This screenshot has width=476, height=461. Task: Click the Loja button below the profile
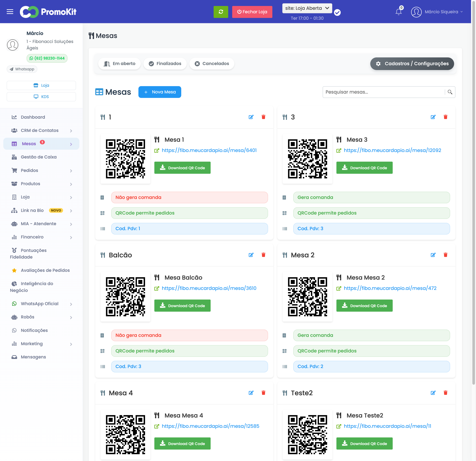coord(41,85)
